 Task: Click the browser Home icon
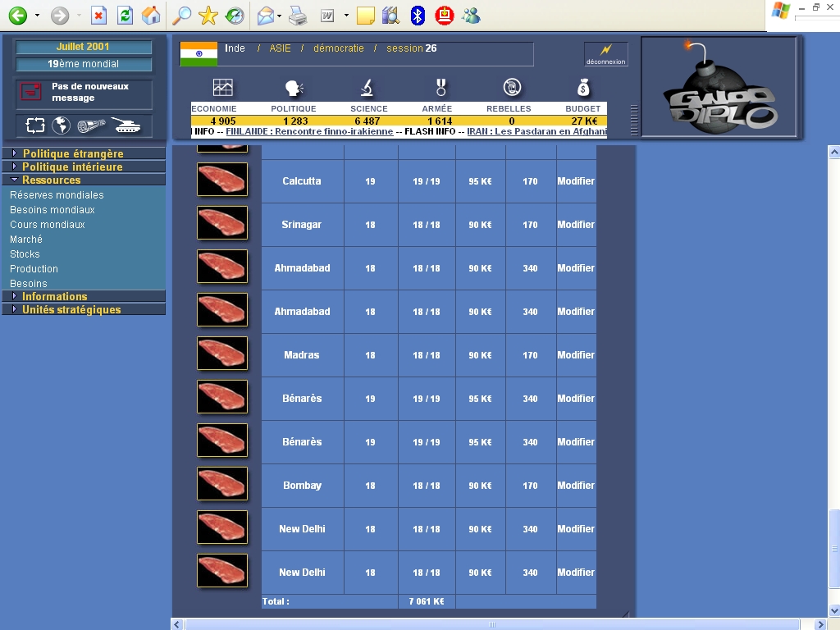click(151, 15)
